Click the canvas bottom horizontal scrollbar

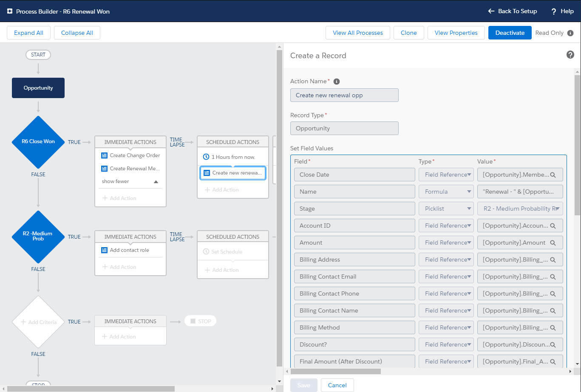(91, 389)
